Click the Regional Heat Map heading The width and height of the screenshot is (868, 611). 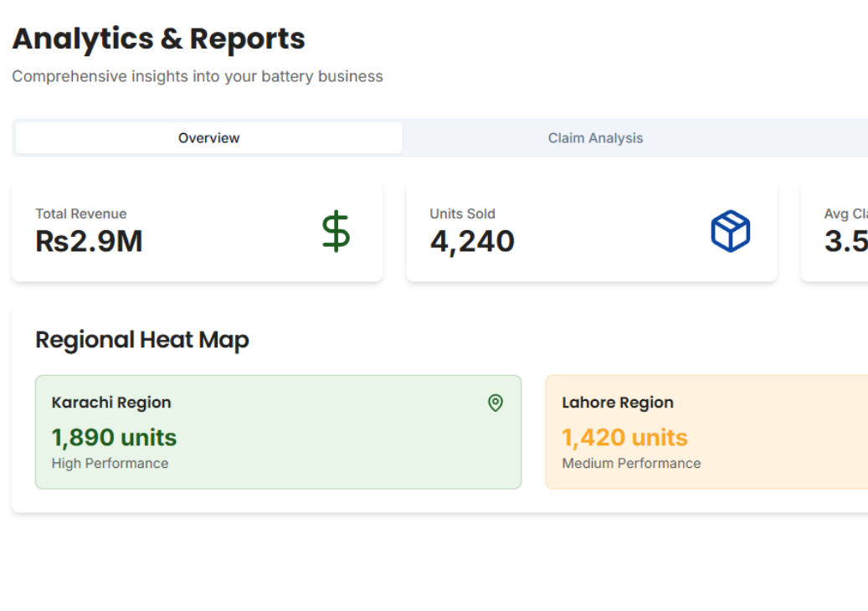[x=142, y=340]
